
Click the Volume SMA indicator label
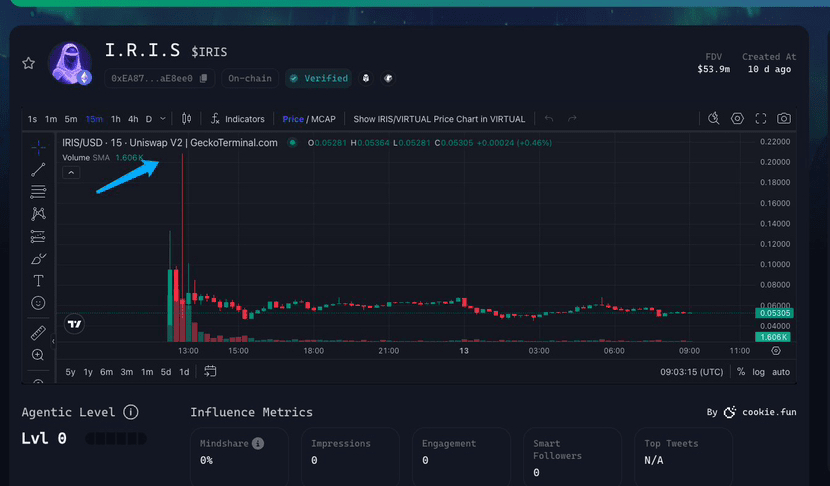click(x=86, y=158)
